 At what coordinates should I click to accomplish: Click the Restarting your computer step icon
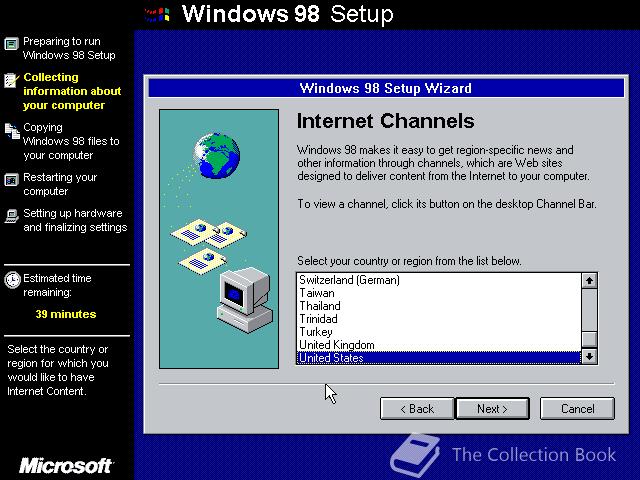11,180
